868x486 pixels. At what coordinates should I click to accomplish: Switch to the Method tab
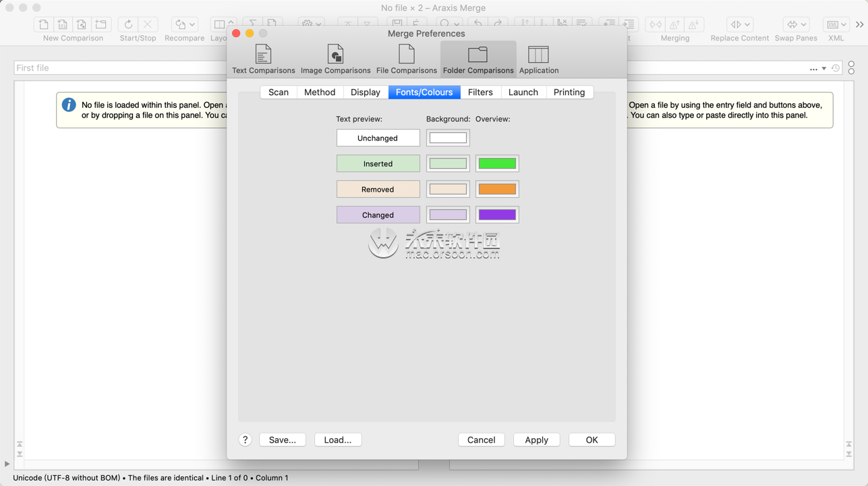pos(320,92)
